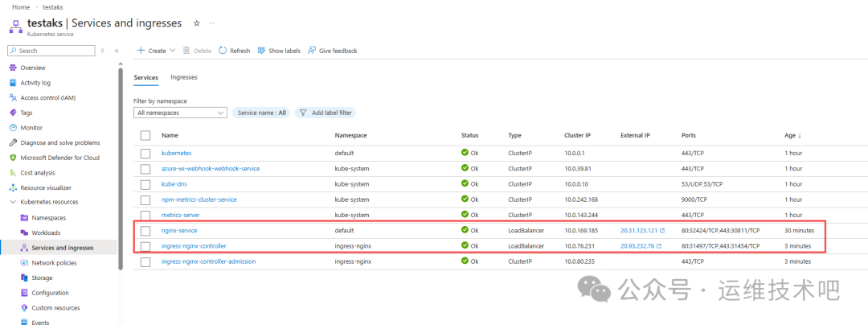Click the Home breadcrumb link
The height and width of the screenshot is (325, 868).
[x=21, y=7]
